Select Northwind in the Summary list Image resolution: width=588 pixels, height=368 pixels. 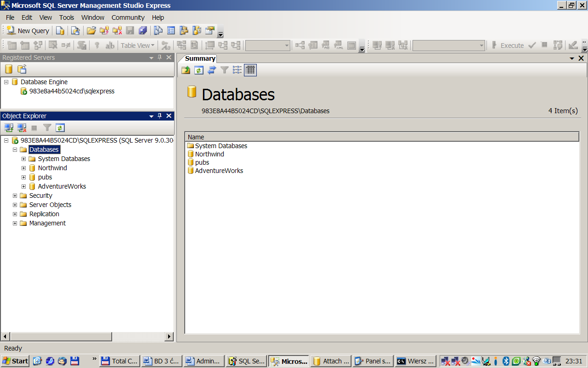209,154
